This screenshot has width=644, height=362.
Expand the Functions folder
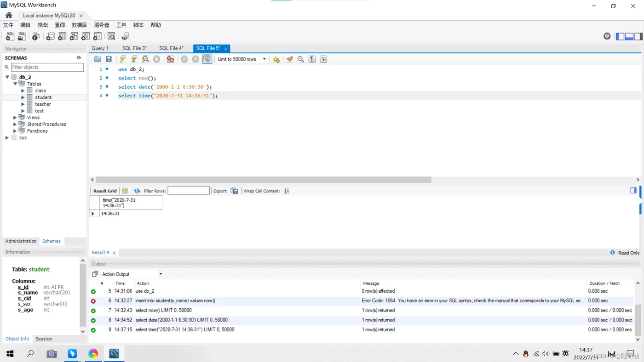(x=15, y=131)
